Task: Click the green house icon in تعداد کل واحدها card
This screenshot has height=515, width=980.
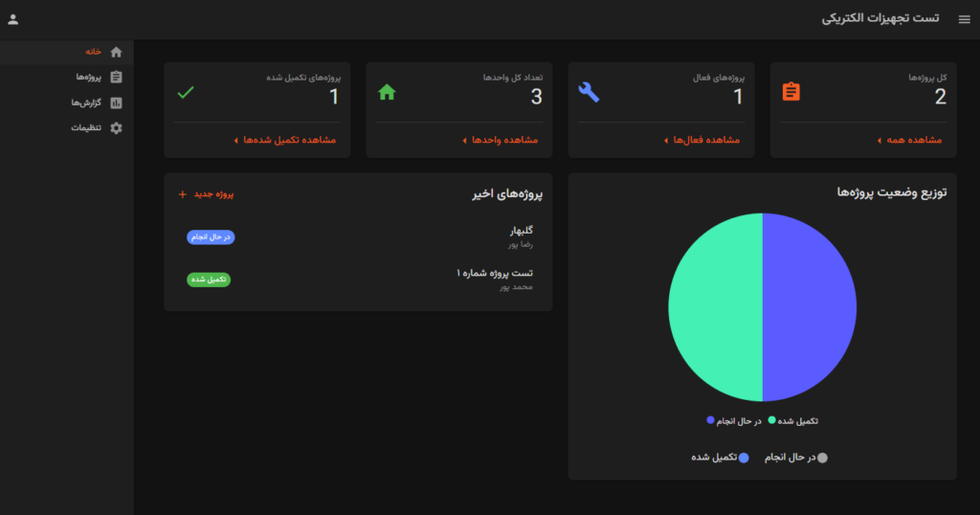Action: tap(388, 93)
